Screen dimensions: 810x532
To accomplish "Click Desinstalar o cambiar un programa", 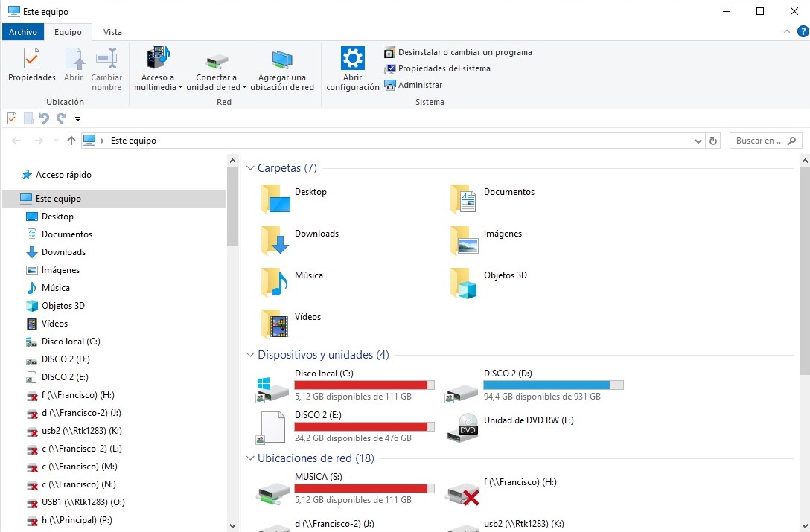I will (x=458, y=52).
